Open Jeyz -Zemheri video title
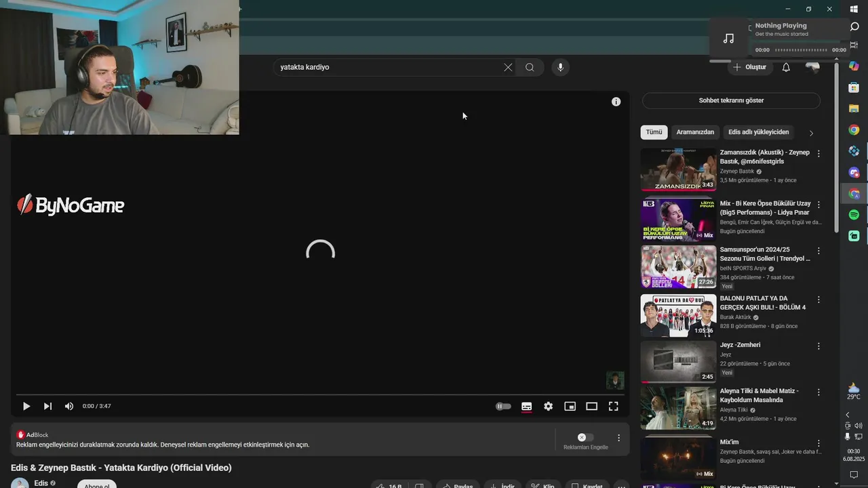The height and width of the screenshot is (488, 868). coord(740,345)
